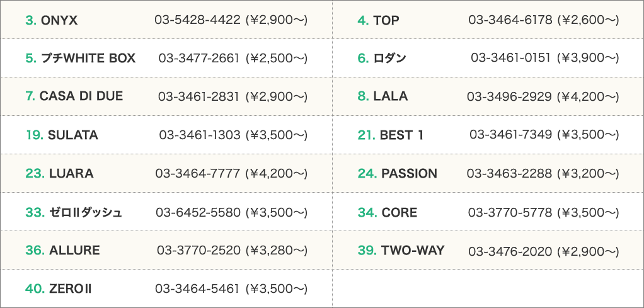The width and height of the screenshot is (644, 308).
Task: Choose the CASA DI DUE entry
Action: [x=81, y=96]
